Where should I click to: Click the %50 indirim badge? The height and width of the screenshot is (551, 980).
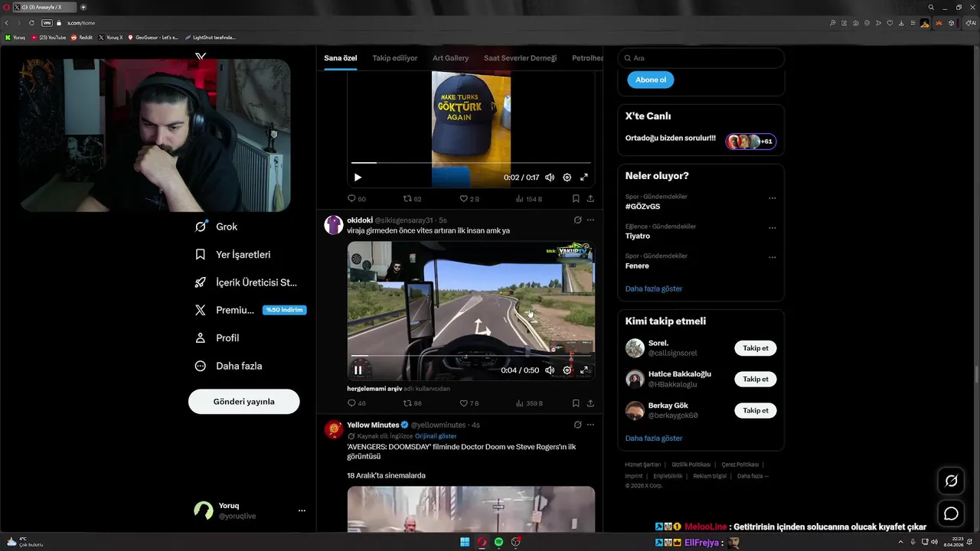click(284, 310)
